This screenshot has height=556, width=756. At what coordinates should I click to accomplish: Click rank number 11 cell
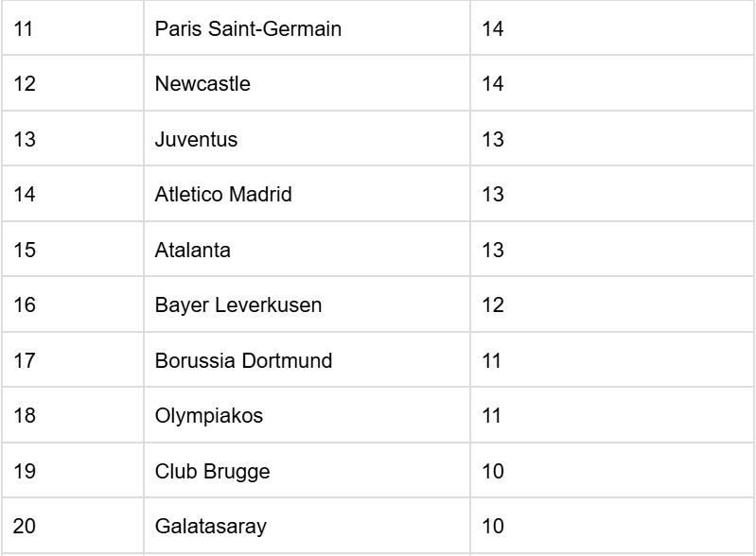tap(25, 29)
